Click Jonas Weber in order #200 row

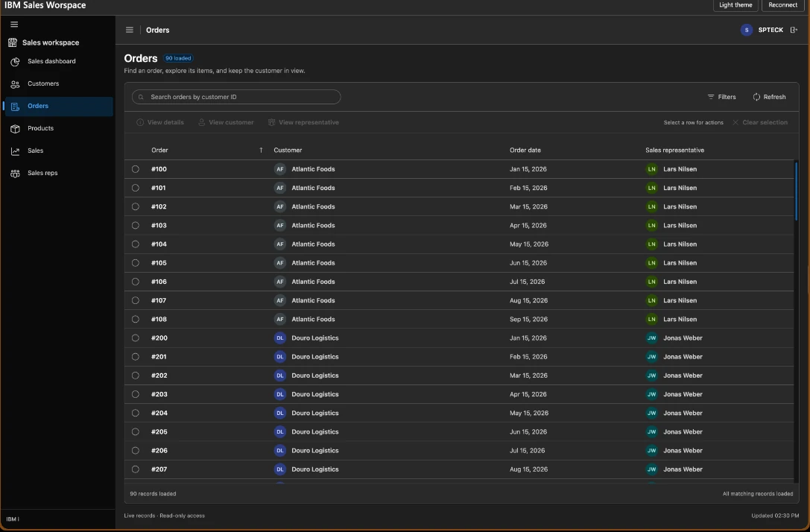[x=683, y=338]
